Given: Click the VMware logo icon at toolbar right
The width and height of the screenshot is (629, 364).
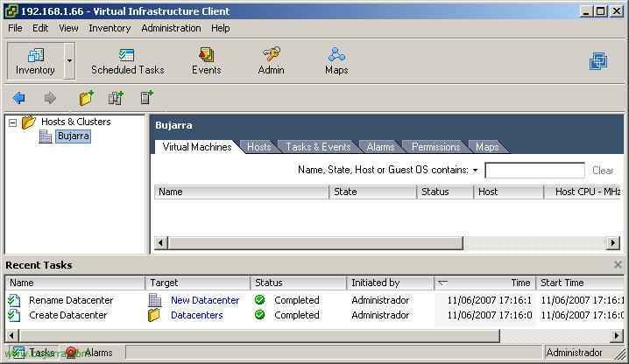Looking at the screenshot, I should tap(598, 61).
